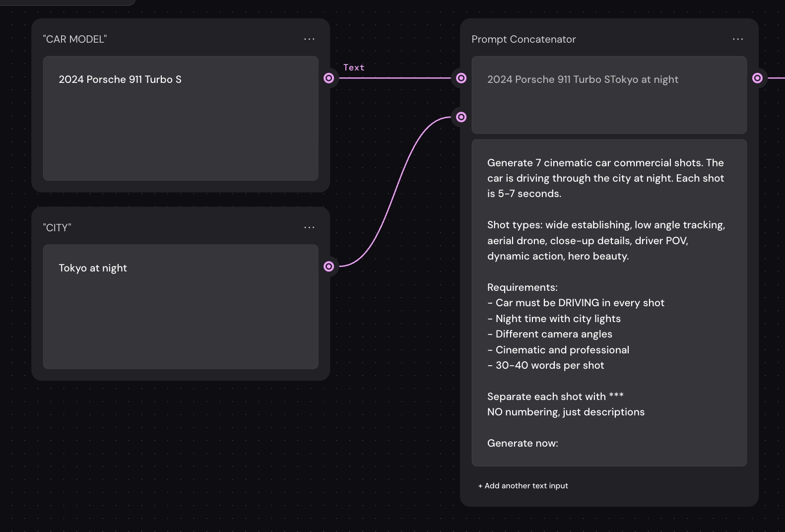
Task: Open the Prompt Concatenator node options menu
Action: 738,39
